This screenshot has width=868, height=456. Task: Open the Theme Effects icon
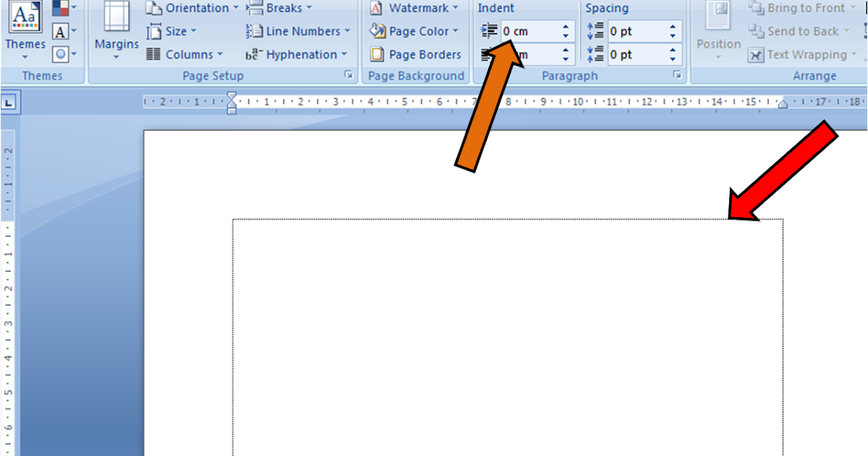pos(61,54)
